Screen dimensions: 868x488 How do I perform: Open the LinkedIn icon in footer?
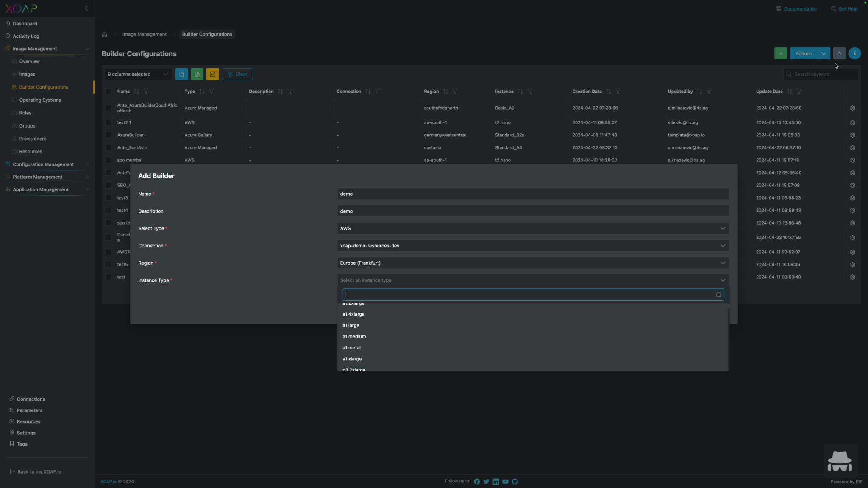(495, 482)
